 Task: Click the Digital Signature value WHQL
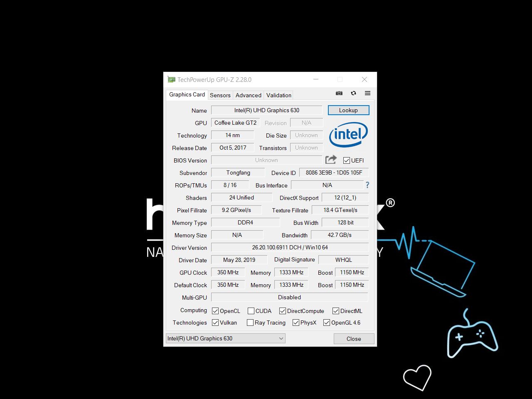[x=343, y=260]
